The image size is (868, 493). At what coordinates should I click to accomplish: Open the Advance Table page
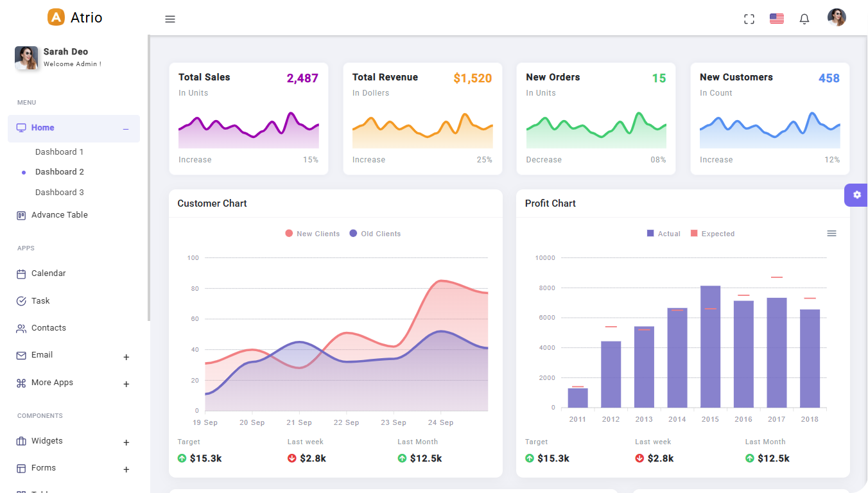59,215
